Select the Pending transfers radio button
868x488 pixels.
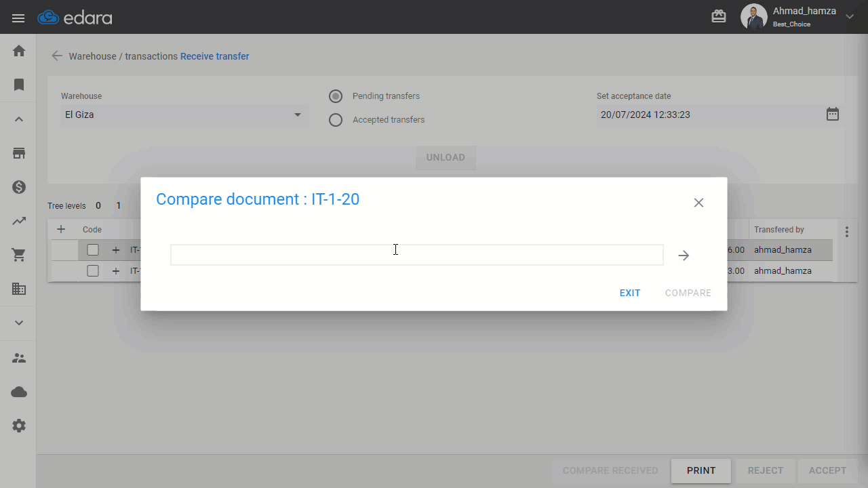[336, 96]
